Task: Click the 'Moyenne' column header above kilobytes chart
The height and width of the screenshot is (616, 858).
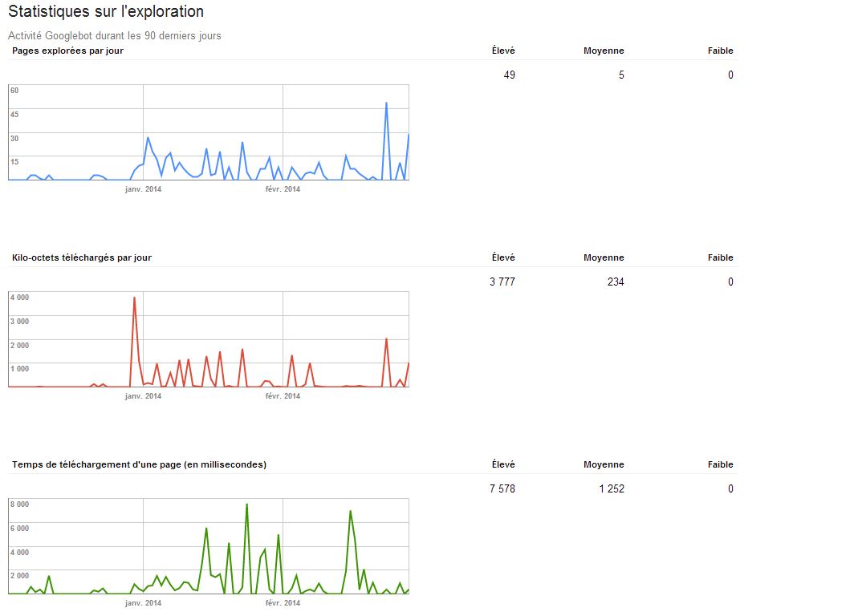Action: click(x=605, y=257)
